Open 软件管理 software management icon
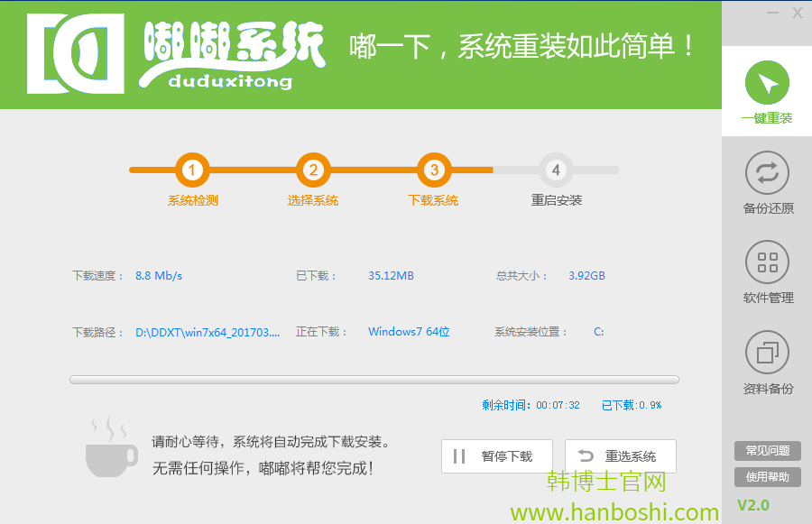Screen dimensions: 812x524 767,262
